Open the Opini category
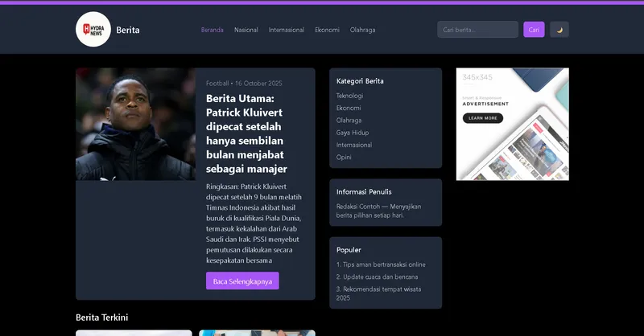 344,157
